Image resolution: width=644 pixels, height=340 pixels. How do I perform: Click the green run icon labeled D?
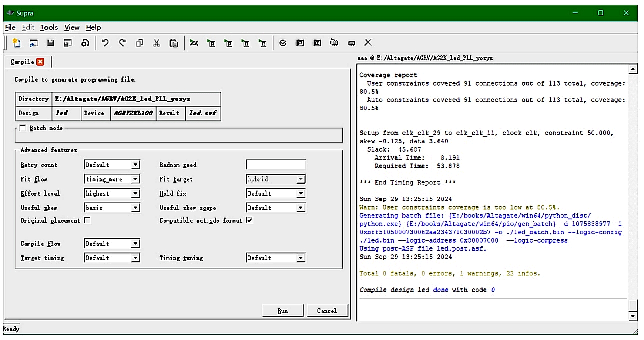pyautogui.click(x=245, y=43)
